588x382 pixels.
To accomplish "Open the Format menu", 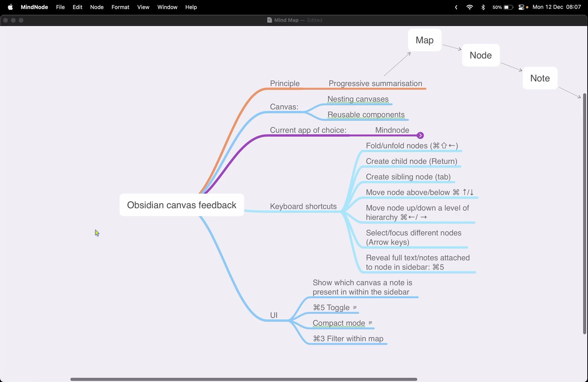I will (120, 7).
